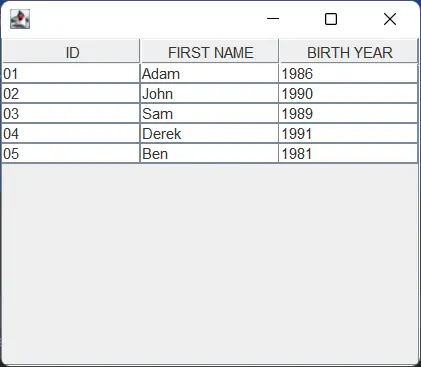Select the cell containing Derek
Screen dimensions: 421x367
click(x=209, y=134)
